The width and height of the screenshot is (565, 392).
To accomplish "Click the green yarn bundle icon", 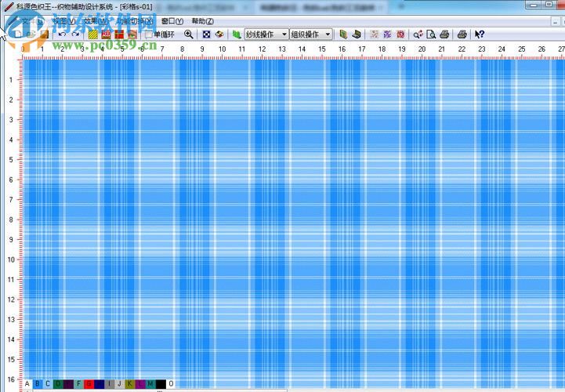I will [237, 34].
